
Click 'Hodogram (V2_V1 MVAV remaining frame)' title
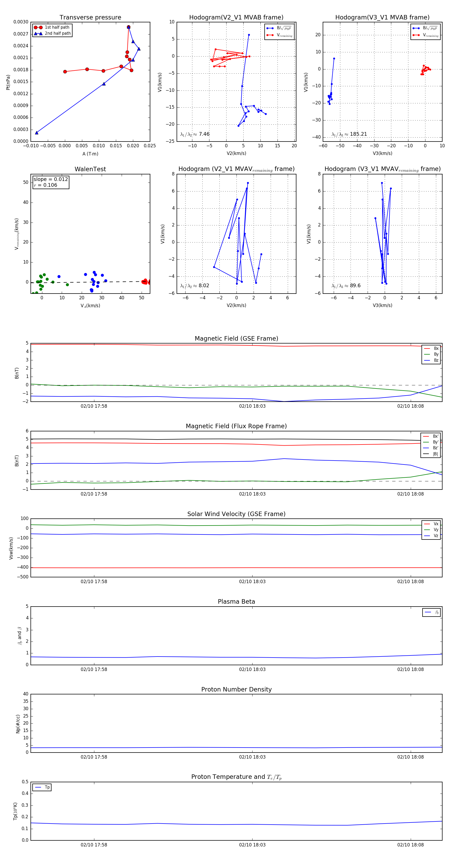(236, 169)
